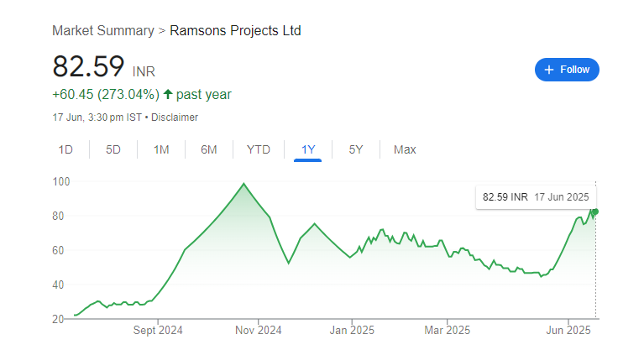Select the 6M time range tab
644x350 pixels.
tap(208, 149)
